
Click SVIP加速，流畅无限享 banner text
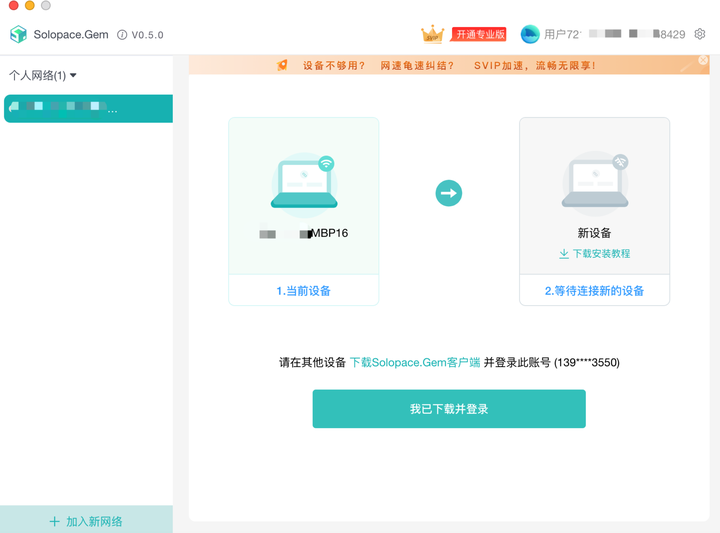click(535, 66)
